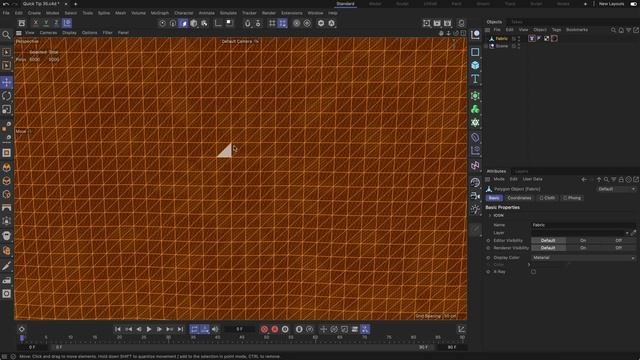The width and height of the screenshot is (640, 360).
Task: Expand the ICON section in Basic Properties
Action: [x=490, y=216]
